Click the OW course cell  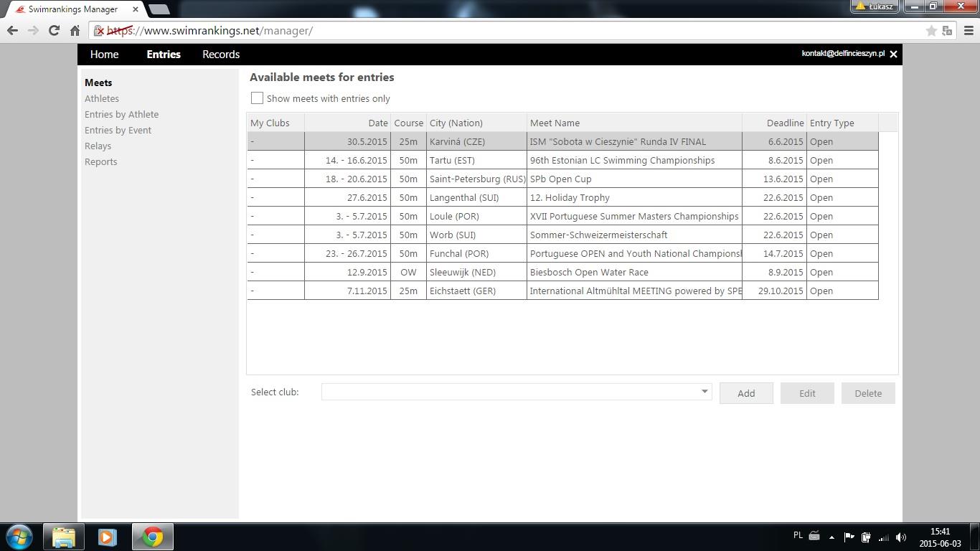(408, 272)
